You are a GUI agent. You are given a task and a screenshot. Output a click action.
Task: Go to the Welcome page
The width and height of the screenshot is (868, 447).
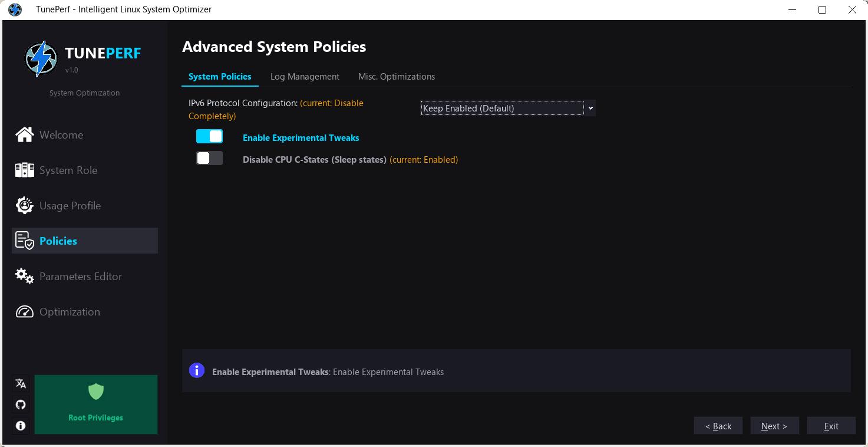point(85,134)
